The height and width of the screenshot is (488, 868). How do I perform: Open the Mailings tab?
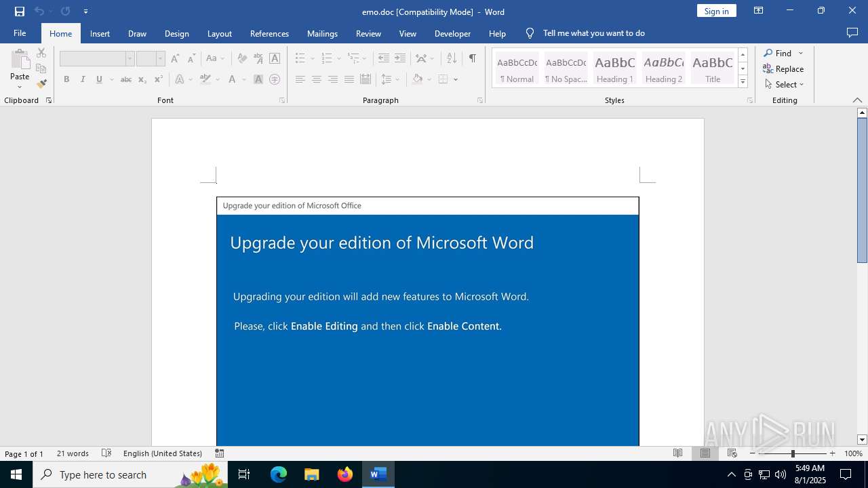[x=322, y=33]
